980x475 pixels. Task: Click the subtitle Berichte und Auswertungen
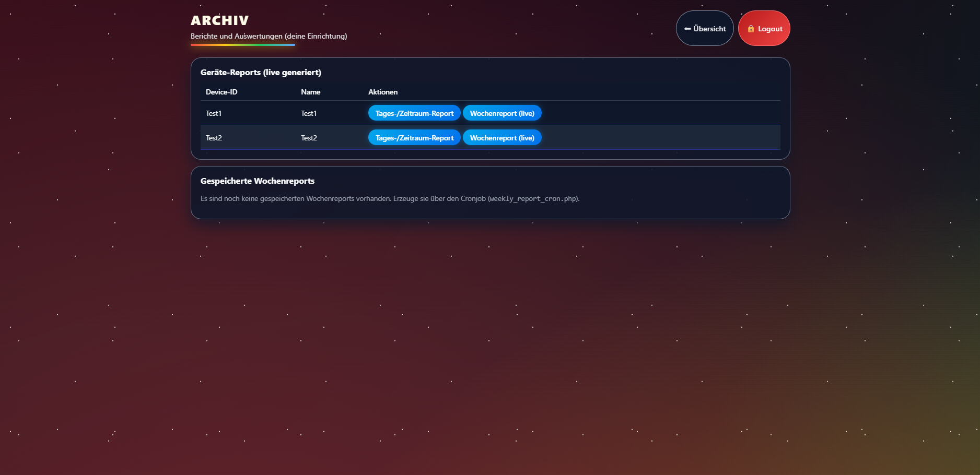[x=268, y=36]
